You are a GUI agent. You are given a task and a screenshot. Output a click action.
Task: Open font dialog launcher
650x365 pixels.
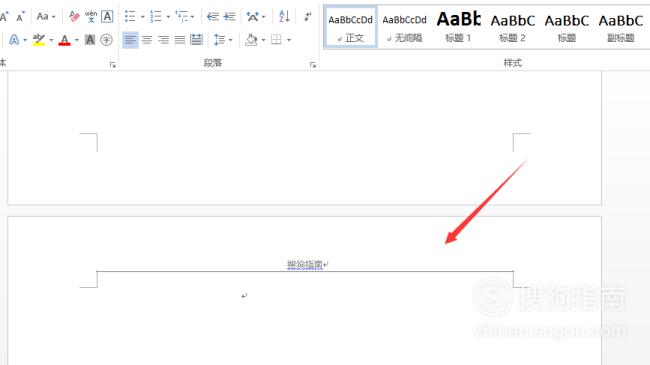pos(113,65)
